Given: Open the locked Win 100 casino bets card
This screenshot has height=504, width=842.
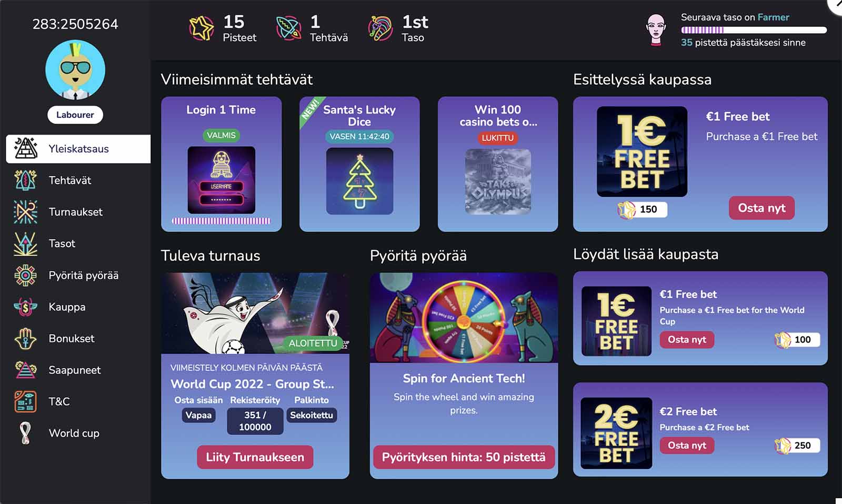Looking at the screenshot, I should pos(498,164).
